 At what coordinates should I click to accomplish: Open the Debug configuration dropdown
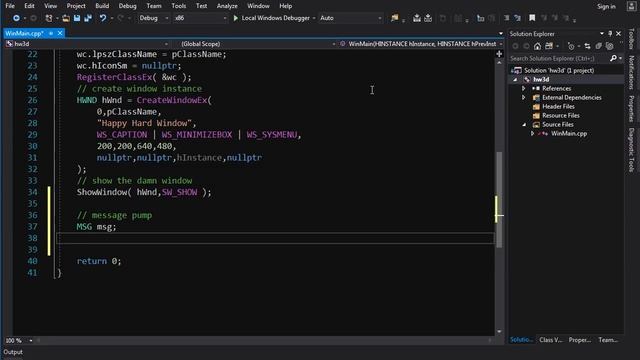[x=153, y=18]
